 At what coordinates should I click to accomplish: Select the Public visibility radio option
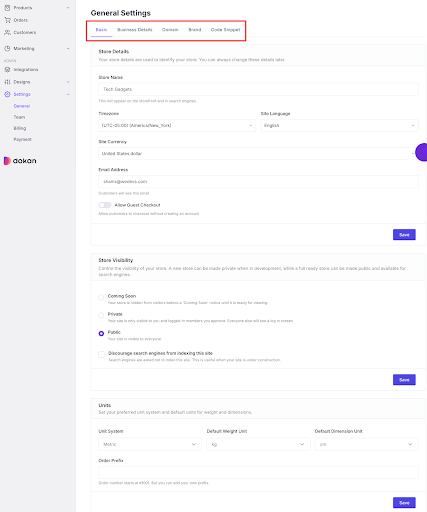101,333
